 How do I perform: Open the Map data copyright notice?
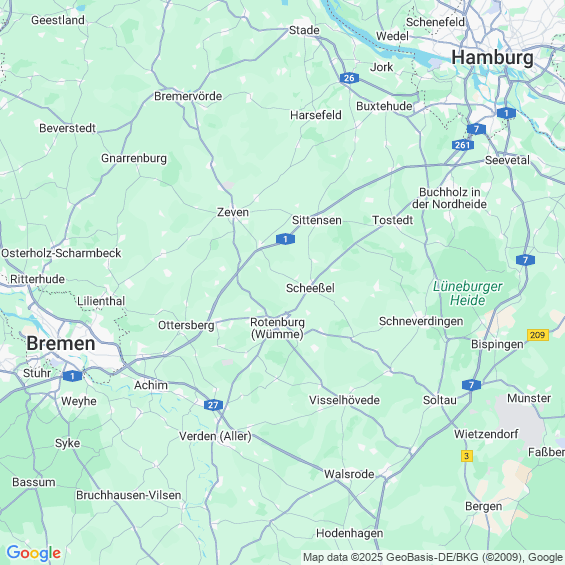pos(433,557)
